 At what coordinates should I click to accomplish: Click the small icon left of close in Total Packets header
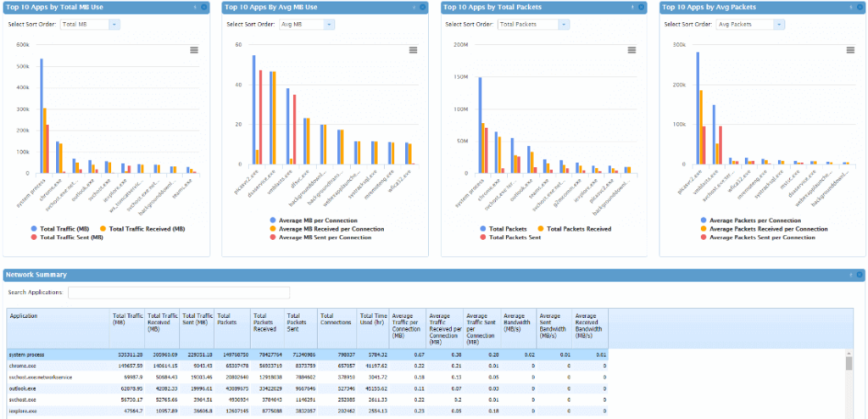pyautogui.click(x=632, y=7)
